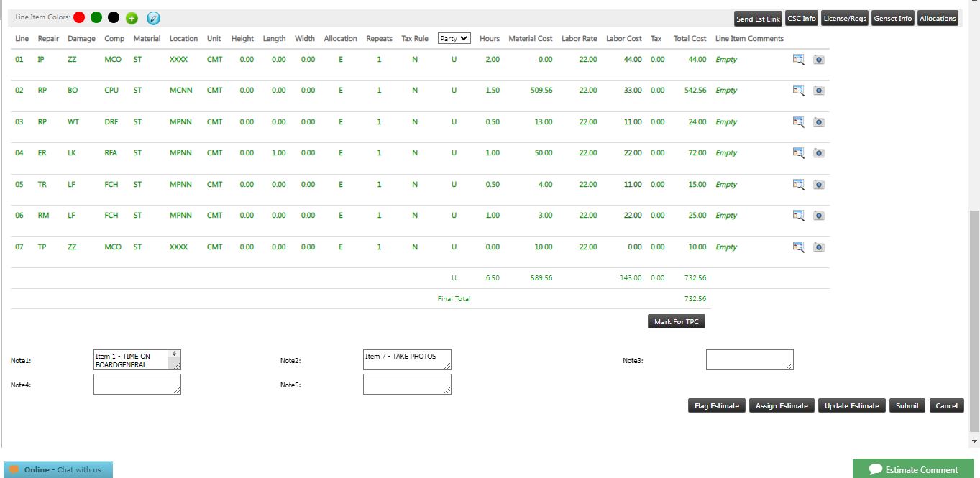The width and height of the screenshot is (980, 478).
Task: Select the red line item color swatch
Action: 79,16
